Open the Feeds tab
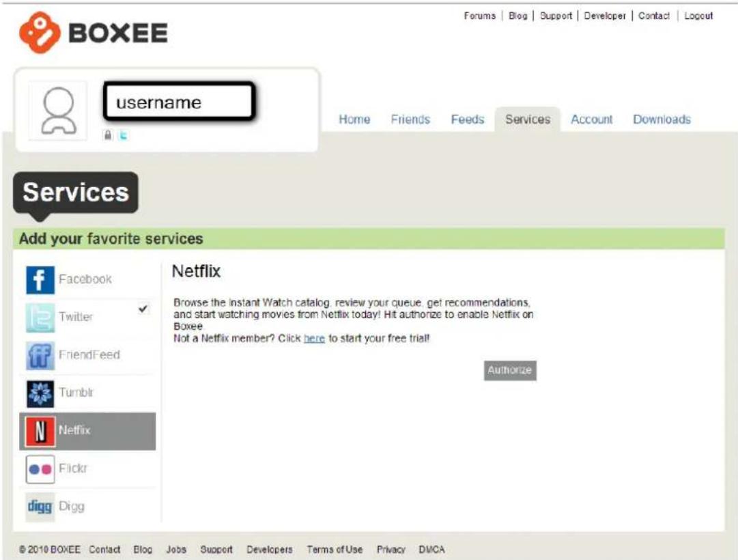This screenshot has height=560, width=738. point(468,120)
